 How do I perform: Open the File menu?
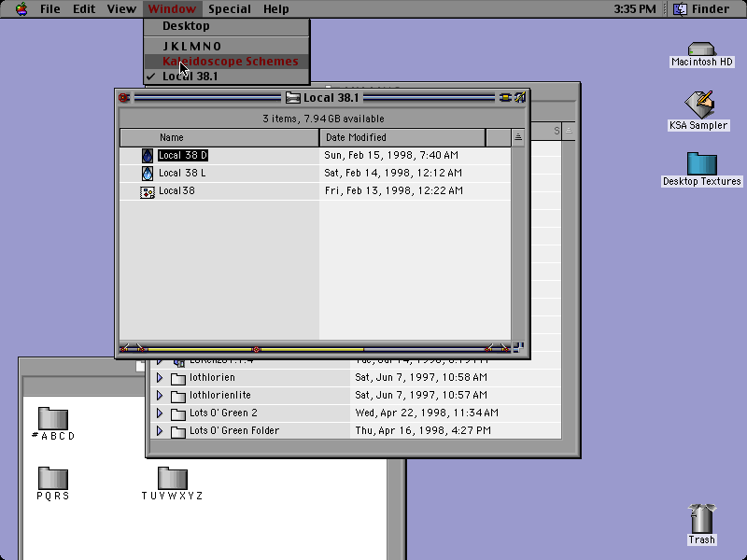click(50, 9)
